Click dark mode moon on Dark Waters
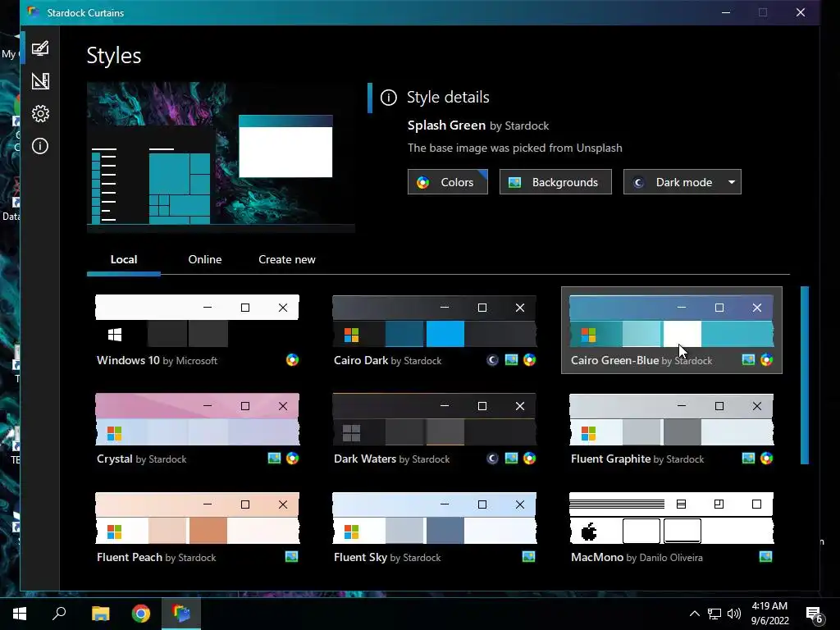Image resolution: width=840 pixels, height=630 pixels. (x=492, y=459)
